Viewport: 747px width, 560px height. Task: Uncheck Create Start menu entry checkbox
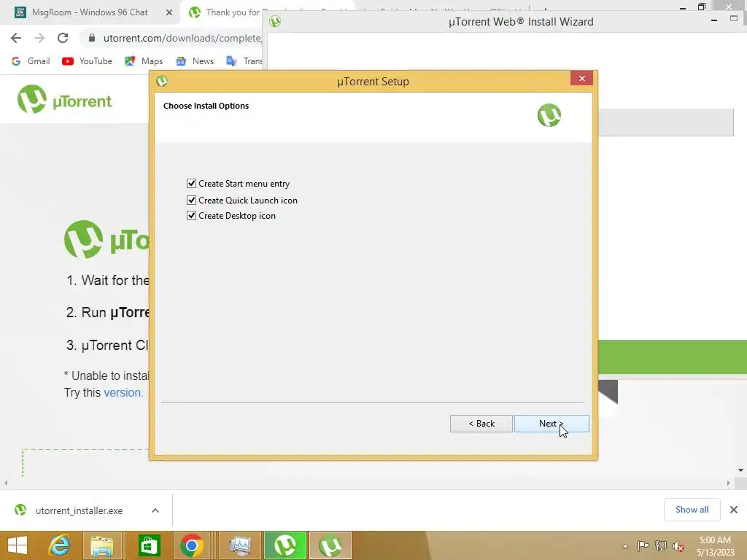(191, 183)
